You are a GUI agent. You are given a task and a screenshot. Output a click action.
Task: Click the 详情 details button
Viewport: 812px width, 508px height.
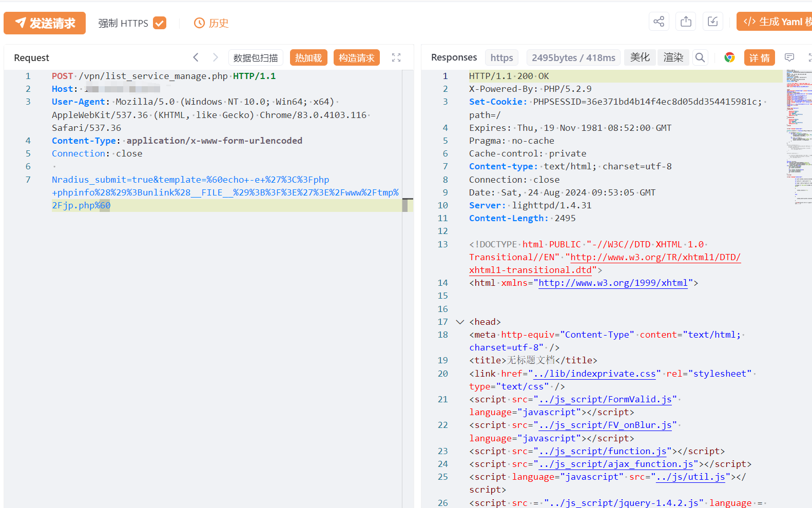tap(760, 58)
